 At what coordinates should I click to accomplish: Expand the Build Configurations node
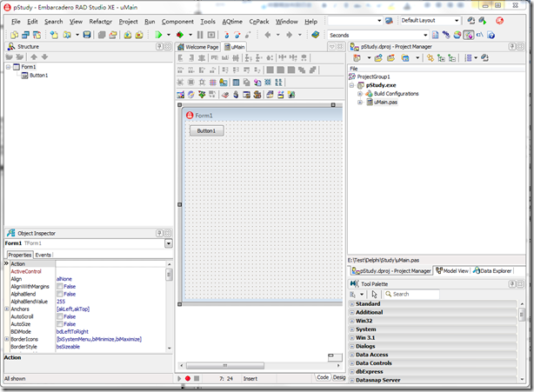[360, 94]
